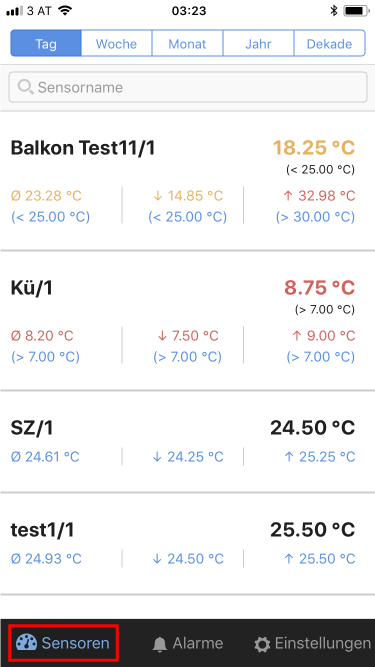Tap the Einstellungen gear icon

(262, 644)
